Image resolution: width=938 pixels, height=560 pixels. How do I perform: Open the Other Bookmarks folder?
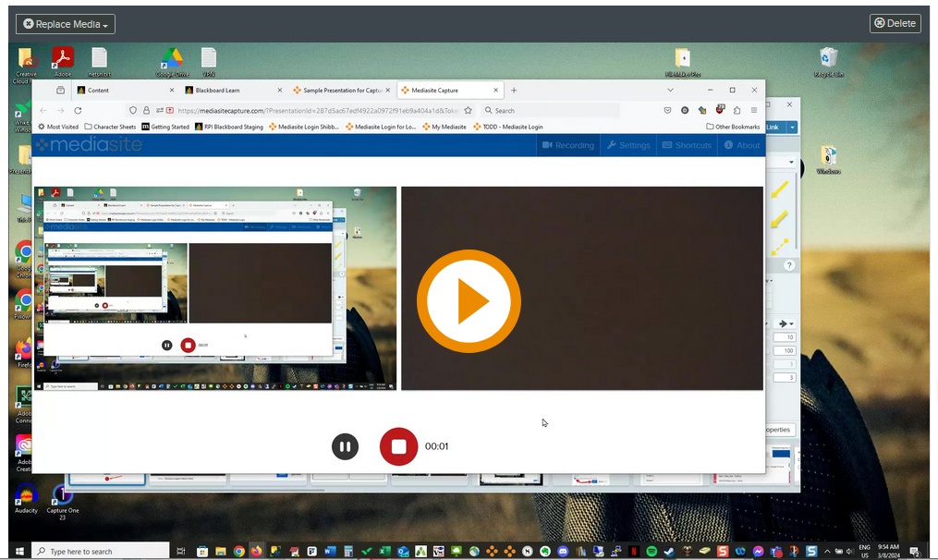[x=733, y=127]
